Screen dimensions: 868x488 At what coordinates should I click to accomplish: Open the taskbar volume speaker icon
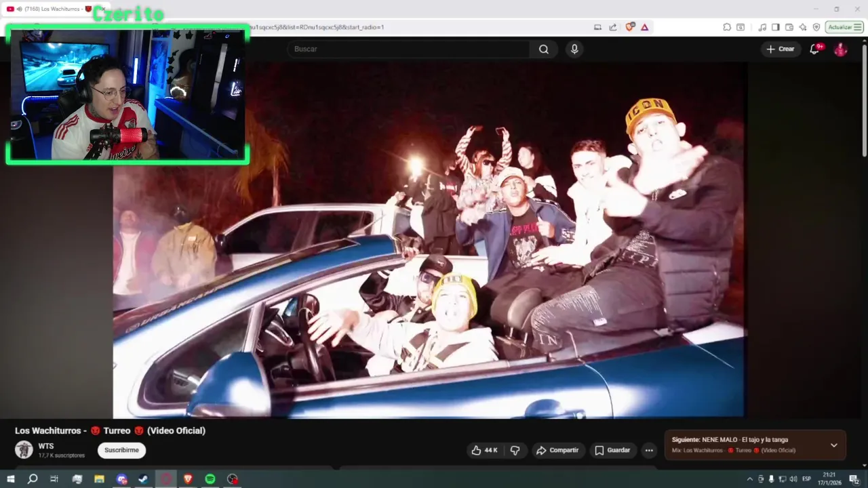(793, 479)
